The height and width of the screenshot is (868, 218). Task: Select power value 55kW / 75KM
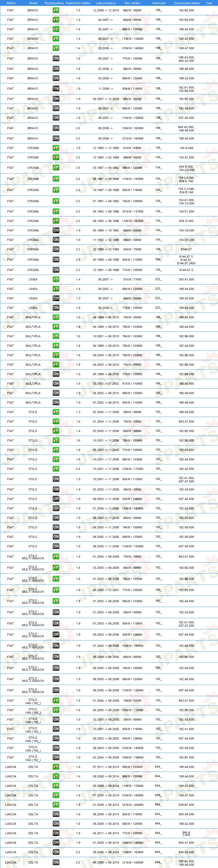click(132, 249)
